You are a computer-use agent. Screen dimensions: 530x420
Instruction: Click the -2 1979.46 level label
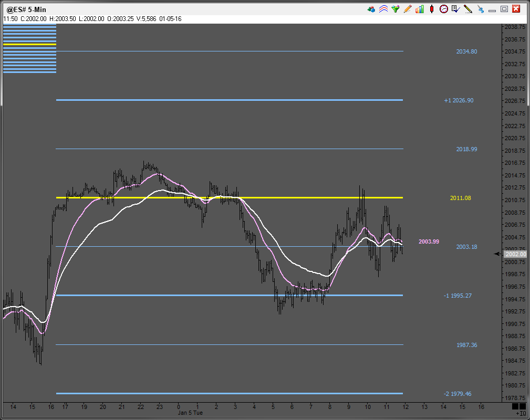pyautogui.click(x=458, y=394)
